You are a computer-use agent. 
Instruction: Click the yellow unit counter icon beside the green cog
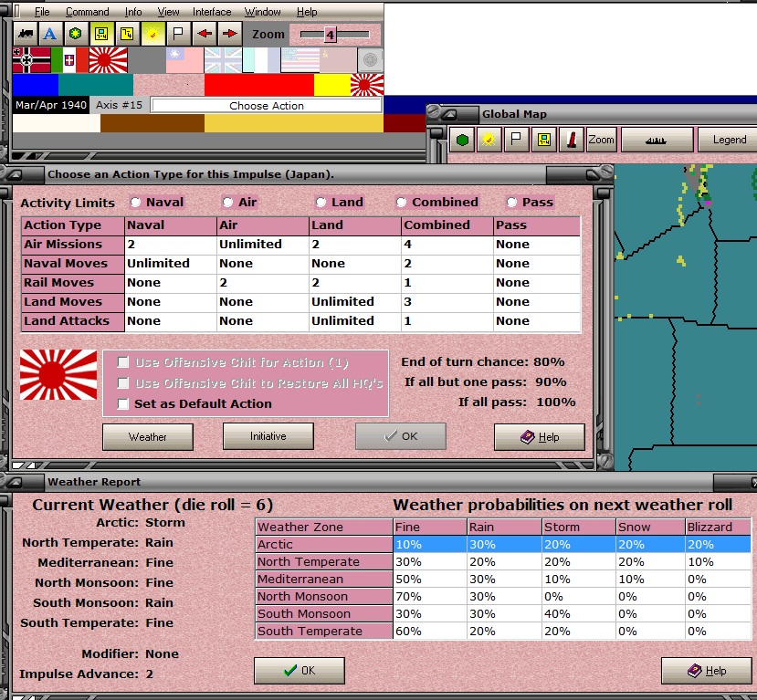[100, 34]
